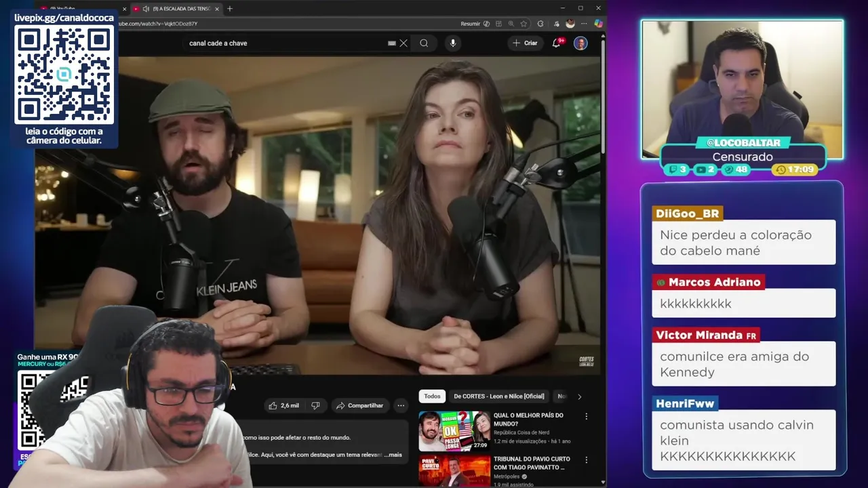Add page to favorites star icon
The height and width of the screenshot is (488, 868).
tap(524, 24)
